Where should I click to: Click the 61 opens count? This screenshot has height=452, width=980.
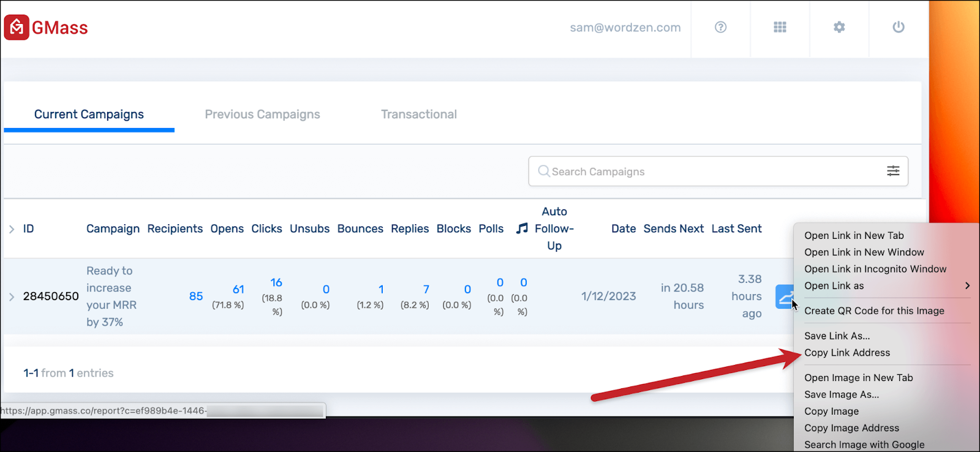click(x=238, y=290)
